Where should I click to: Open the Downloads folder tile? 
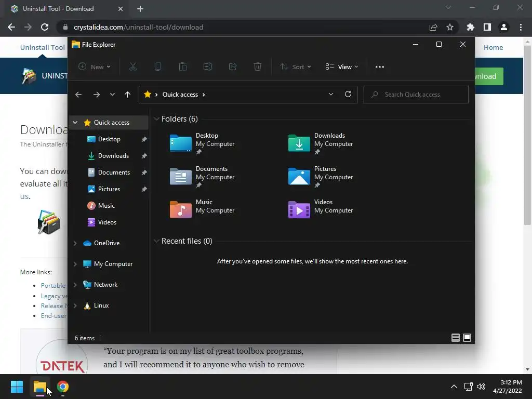321,143
